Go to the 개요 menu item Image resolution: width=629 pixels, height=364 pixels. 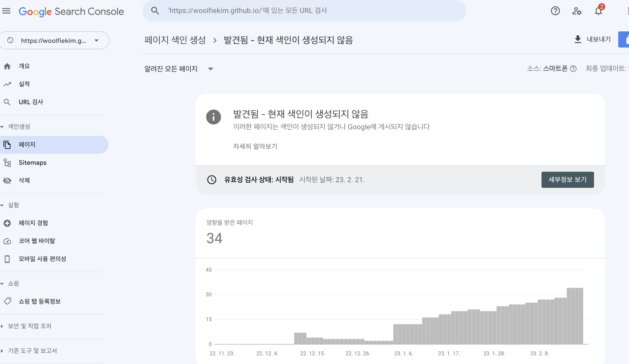point(24,66)
